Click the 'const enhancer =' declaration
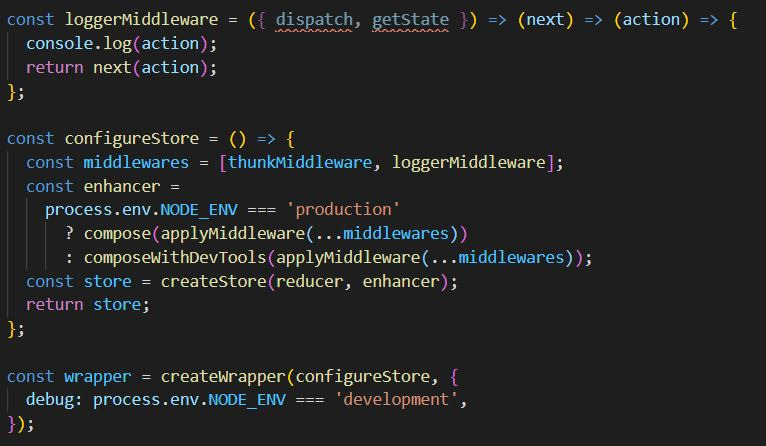 103,186
